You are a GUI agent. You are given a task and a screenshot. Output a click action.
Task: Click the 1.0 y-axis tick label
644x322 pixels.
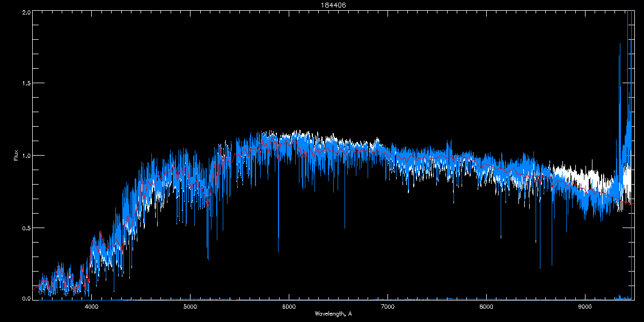26,156
